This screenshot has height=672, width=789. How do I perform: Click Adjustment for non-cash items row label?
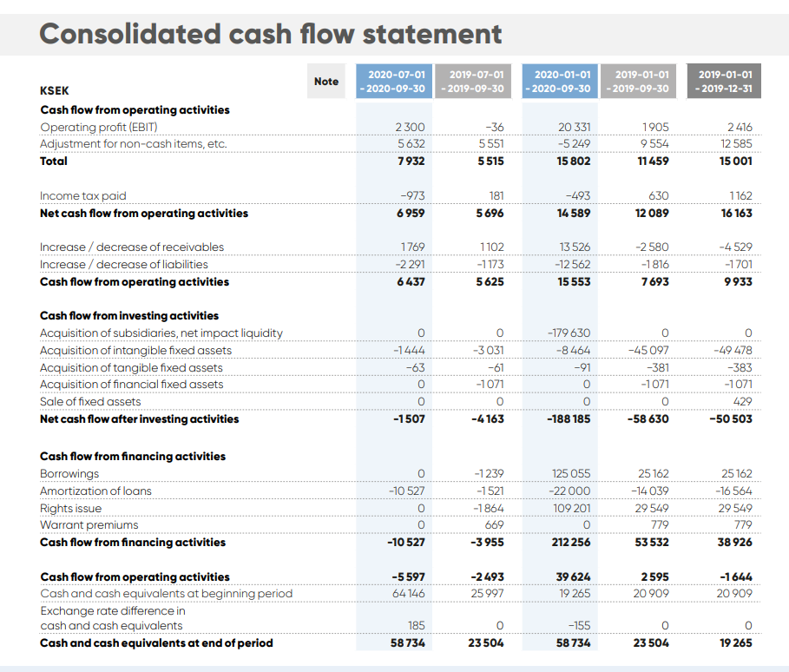[133, 144]
